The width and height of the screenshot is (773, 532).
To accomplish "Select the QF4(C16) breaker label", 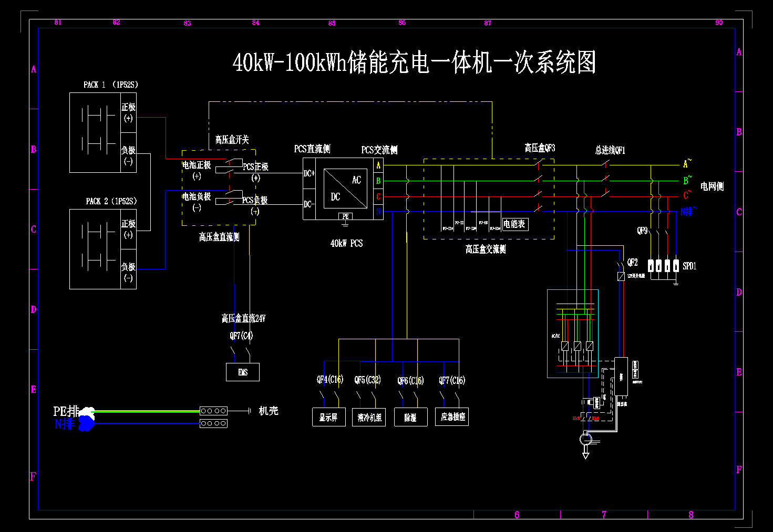I will [x=329, y=380].
